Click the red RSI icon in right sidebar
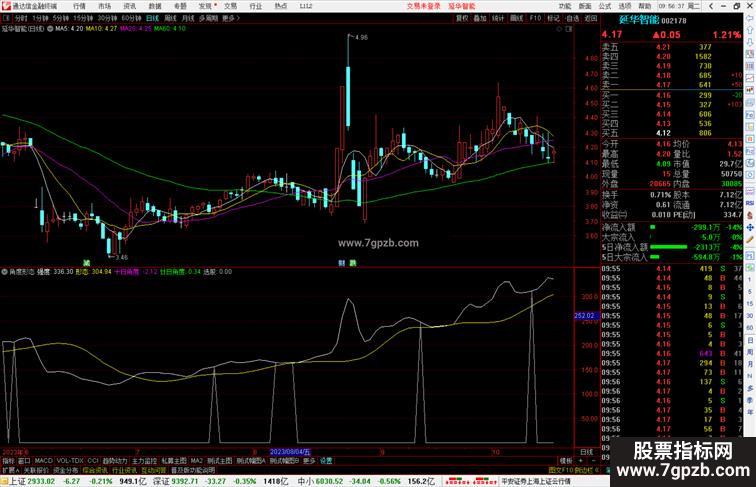 [750, 203]
